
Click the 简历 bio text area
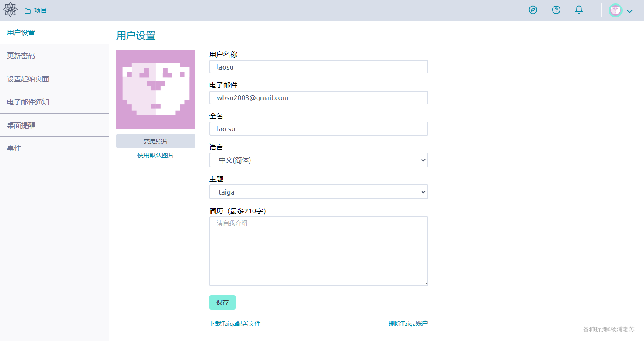coord(318,251)
